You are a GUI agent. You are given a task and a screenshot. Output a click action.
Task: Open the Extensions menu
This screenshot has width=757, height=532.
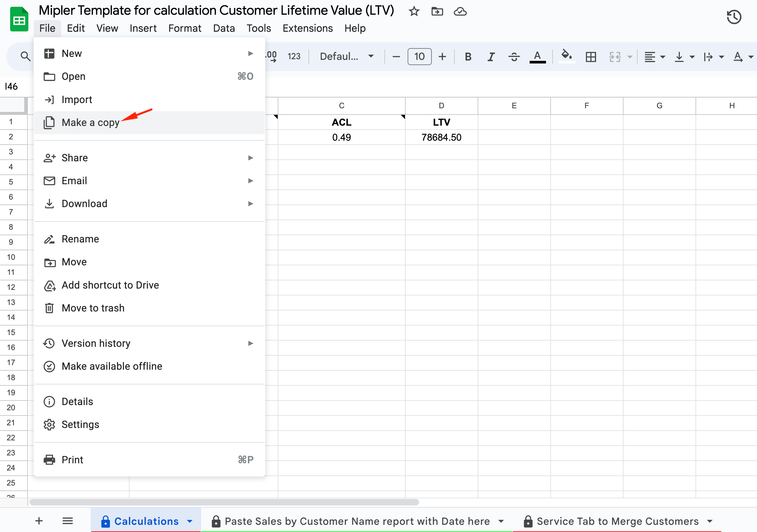(x=307, y=28)
